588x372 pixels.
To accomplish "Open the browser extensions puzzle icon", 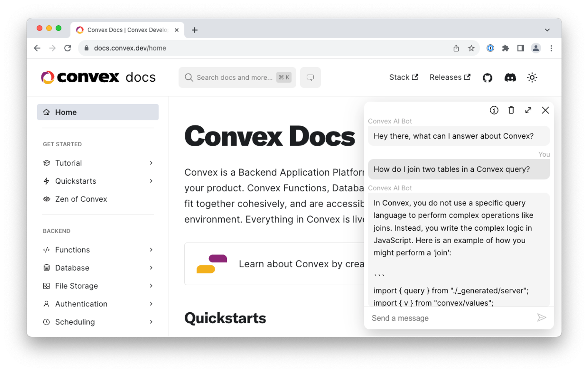I will tap(505, 48).
